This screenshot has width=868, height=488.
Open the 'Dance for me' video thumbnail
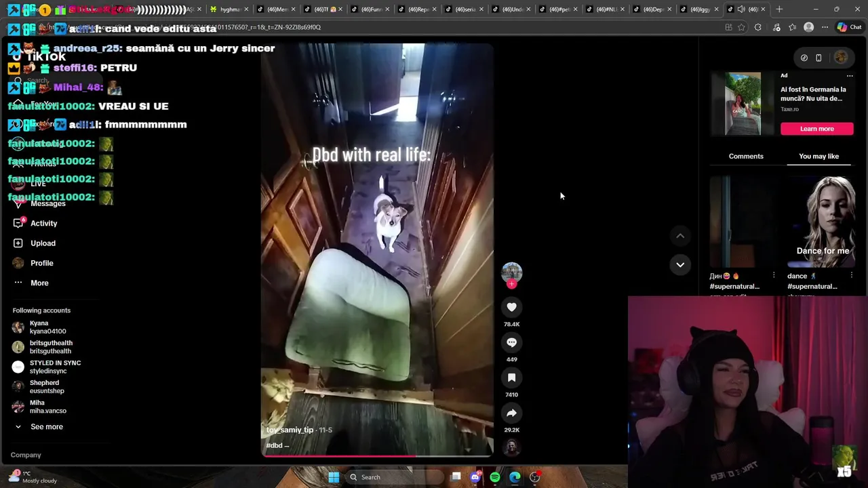tap(821, 222)
